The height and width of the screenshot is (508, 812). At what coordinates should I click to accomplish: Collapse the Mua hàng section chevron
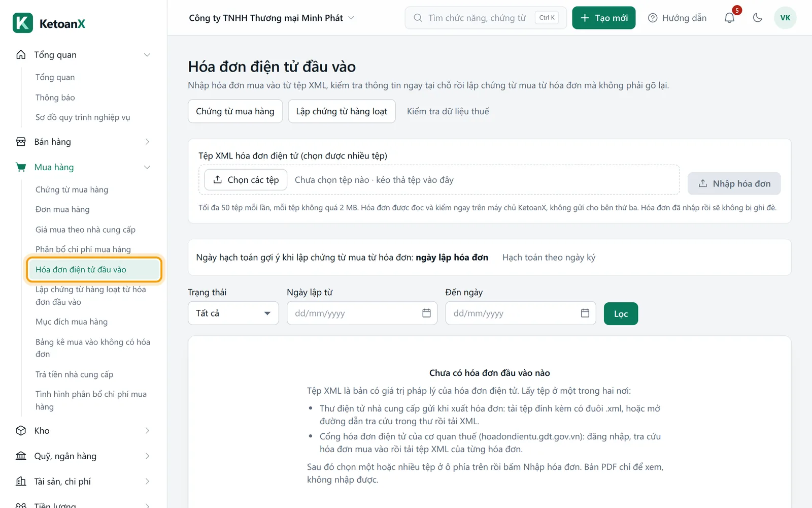pos(147,167)
